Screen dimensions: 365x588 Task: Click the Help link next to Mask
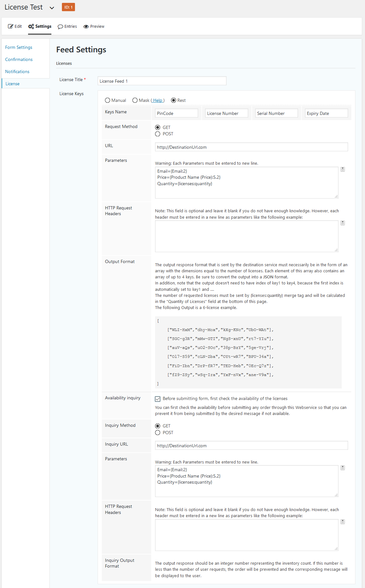[x=158, y=100]
